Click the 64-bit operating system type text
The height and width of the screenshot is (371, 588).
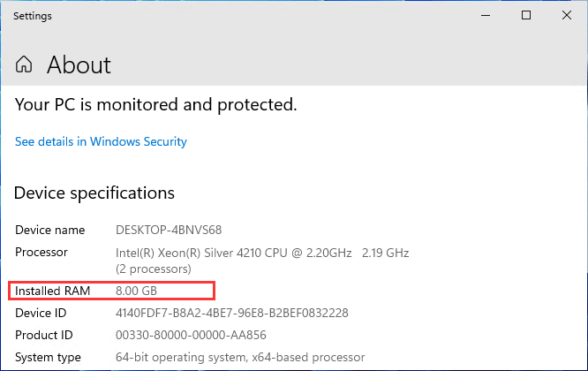pos(239,357)
